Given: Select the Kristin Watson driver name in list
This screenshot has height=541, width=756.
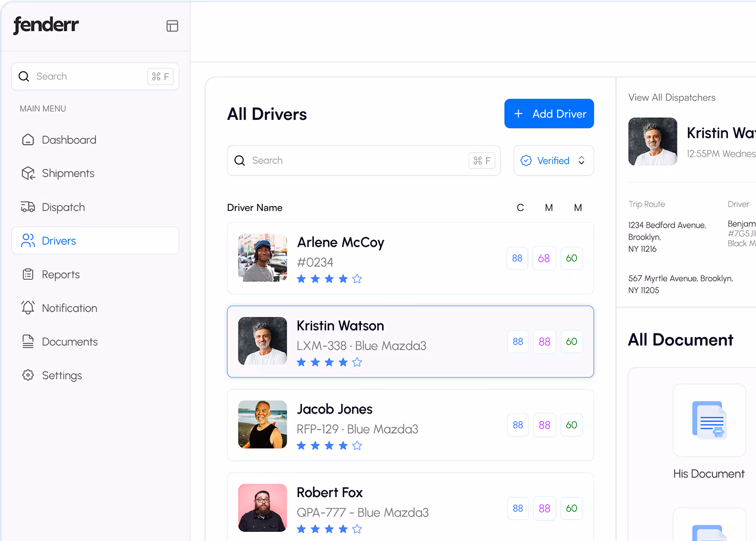Looking at the screenshot, I should point(340,326).
